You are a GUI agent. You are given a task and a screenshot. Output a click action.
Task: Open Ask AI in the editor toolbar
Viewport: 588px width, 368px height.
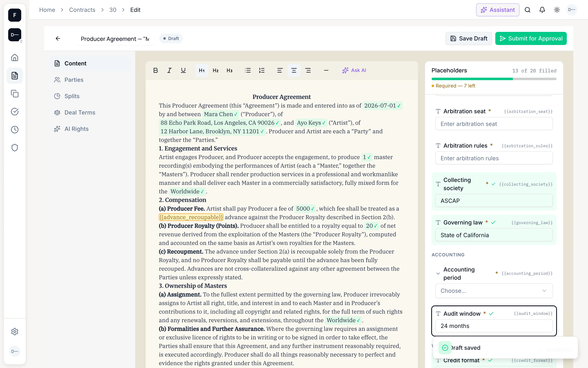point(354,70)
